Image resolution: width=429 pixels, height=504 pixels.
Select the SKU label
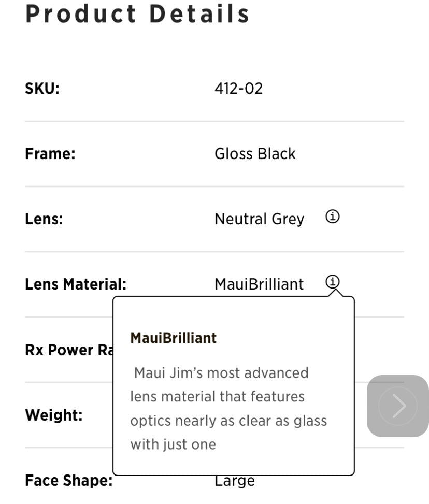click(42, 89)
